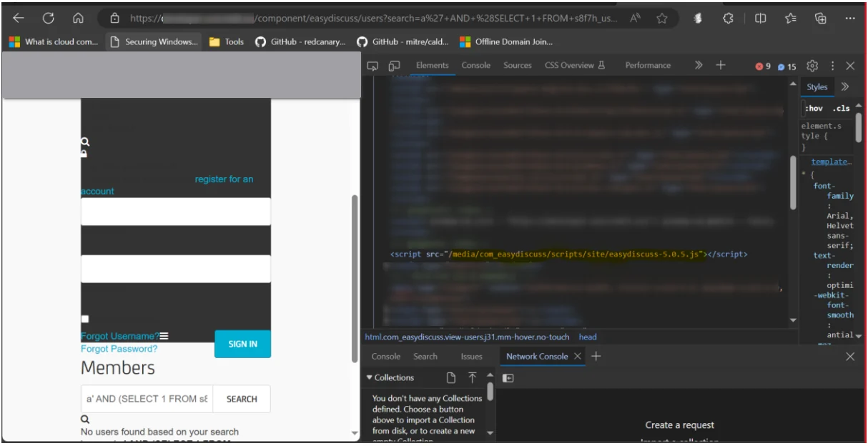Add this page to favorites star icon
Image resolution: width=868 pixels, height=446 pixels.
tap(662, 19)
